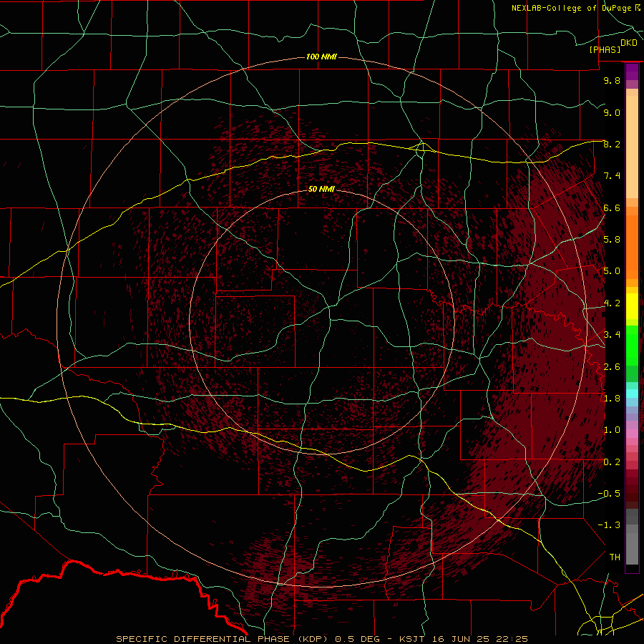The height and width of the screenshot is (644, 644).
Task: Click the 5.0 value on color scale
Action: [612, 271]
